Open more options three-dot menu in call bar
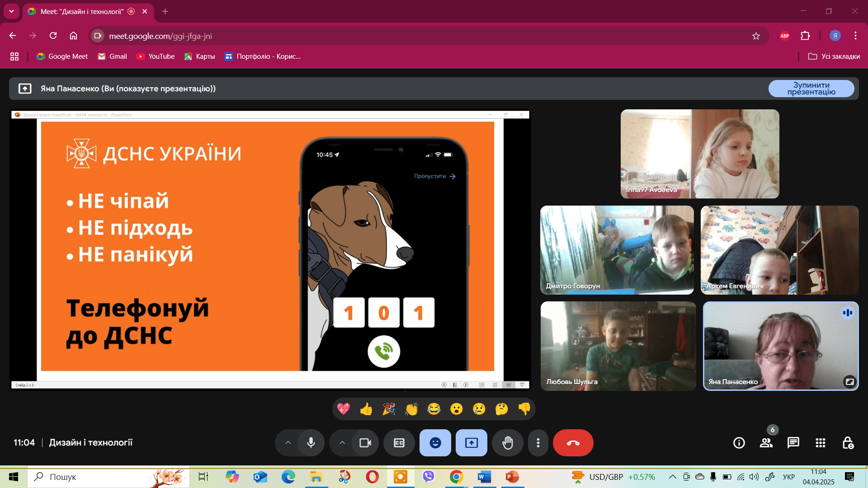This screenshot has height=488, width=868. point(538,443)
